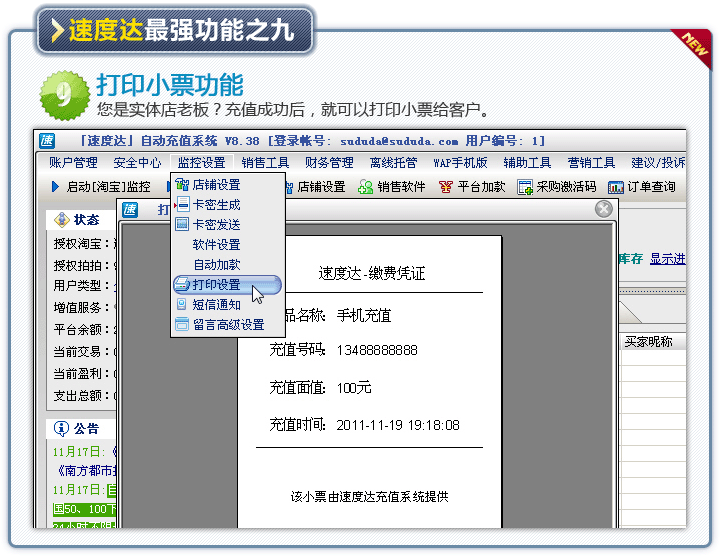This screenshot has width=720, height=557.
Task: Choose 自动加款 in the dropdown menu
Action: pos(217,264)
